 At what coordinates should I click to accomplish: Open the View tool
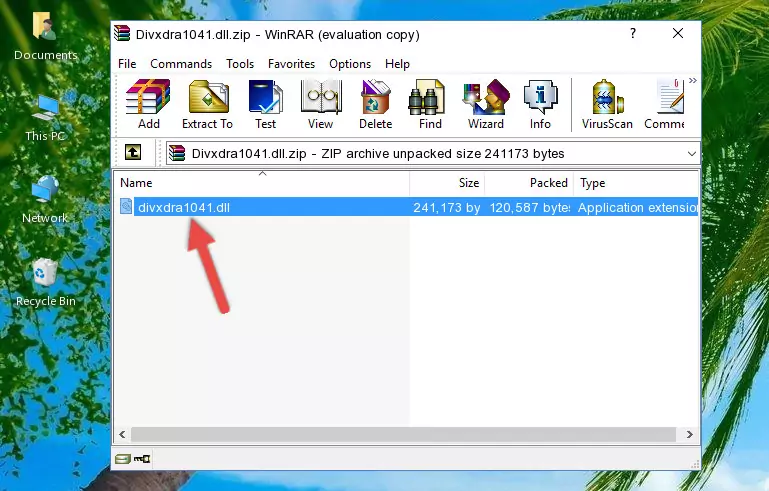321,104
